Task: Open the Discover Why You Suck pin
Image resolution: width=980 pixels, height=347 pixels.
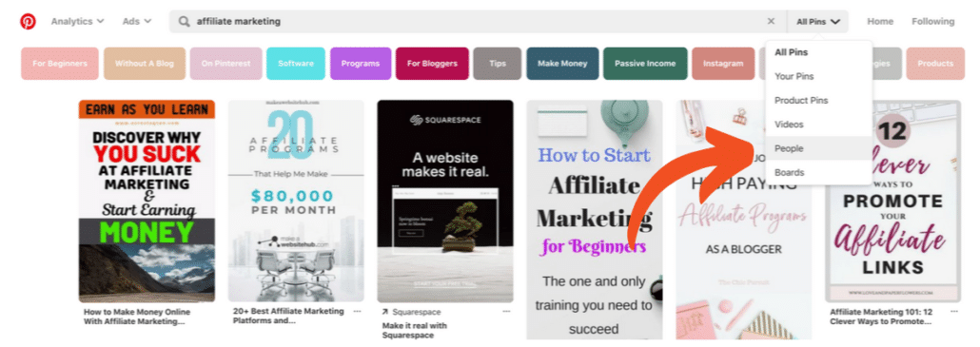Action: pos(147,201)
